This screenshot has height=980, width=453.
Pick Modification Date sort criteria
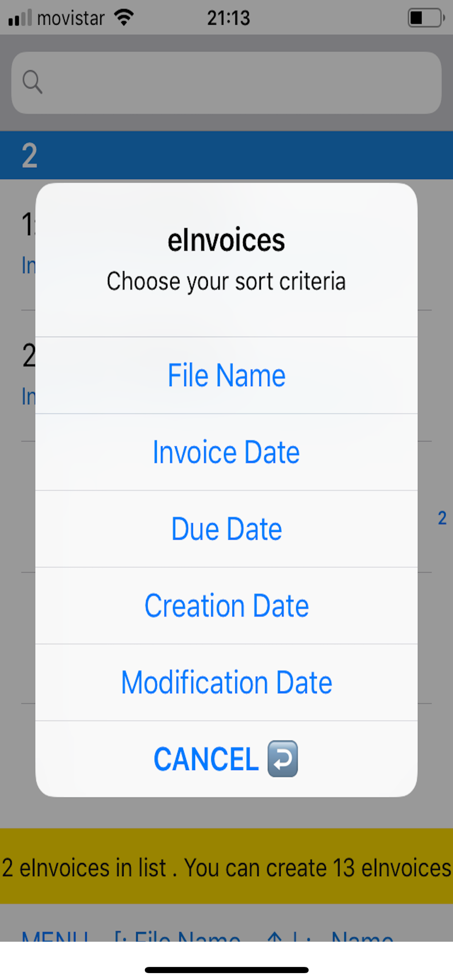point(226,682)
